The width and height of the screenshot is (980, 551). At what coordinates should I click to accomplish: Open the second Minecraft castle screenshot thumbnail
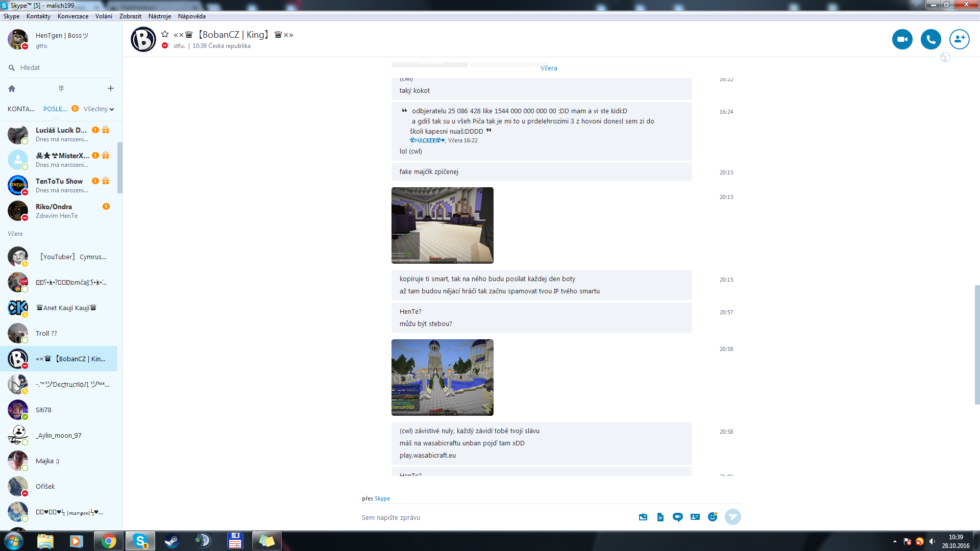(x=443, y=377)
